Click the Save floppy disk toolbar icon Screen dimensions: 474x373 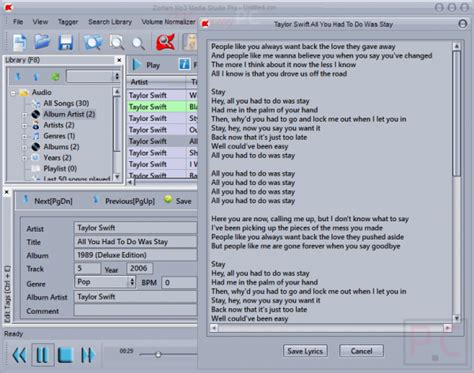click(66, 42)
